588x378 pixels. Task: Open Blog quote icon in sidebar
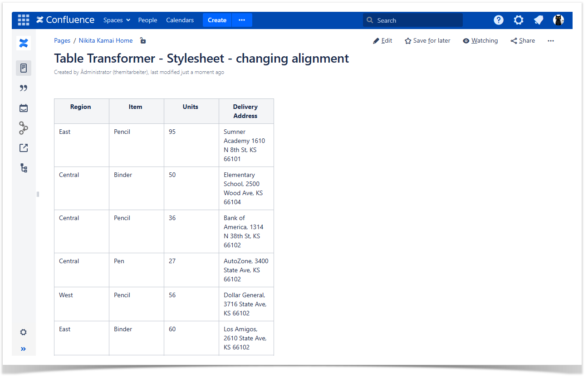click(24, 88)
